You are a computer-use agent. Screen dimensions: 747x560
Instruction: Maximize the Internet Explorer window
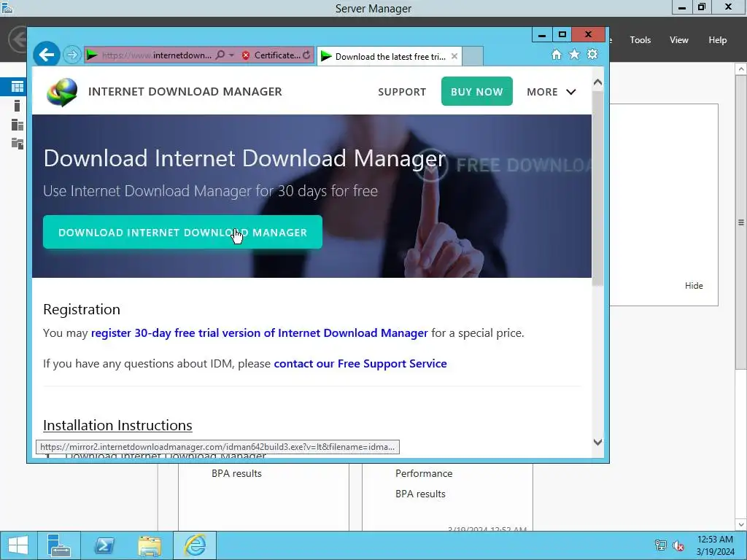pos(562,34)
